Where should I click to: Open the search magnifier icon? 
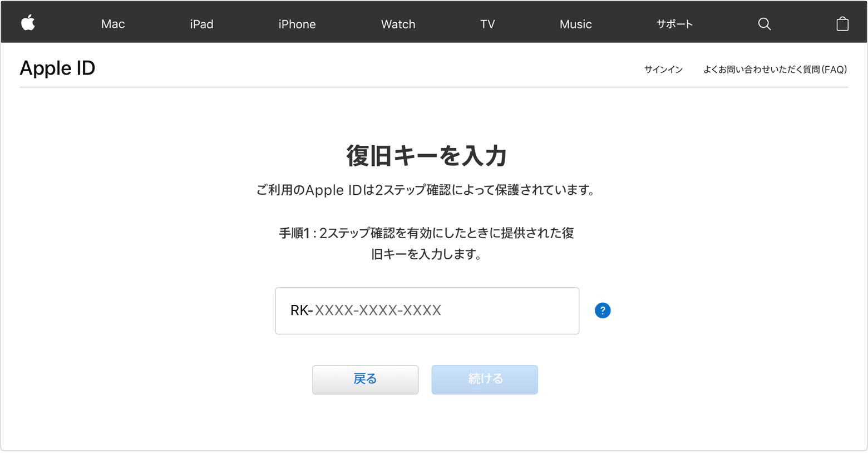coord(765,24)
